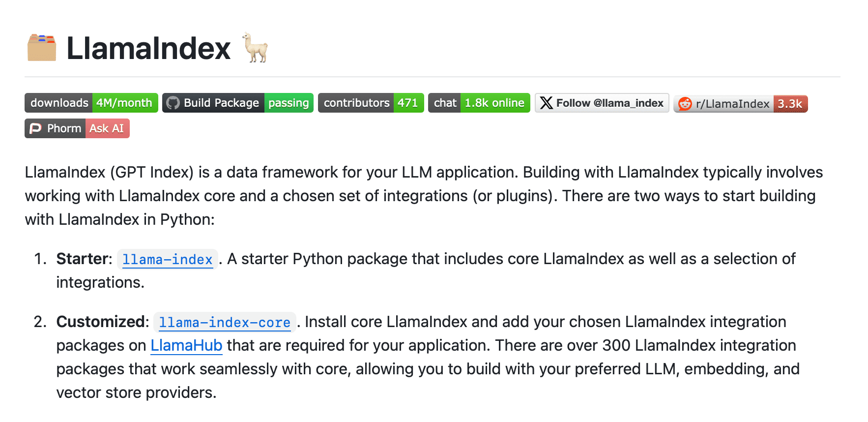868x422 pixels.
Task: Open the llama-index-core package link
Action: 225,322
